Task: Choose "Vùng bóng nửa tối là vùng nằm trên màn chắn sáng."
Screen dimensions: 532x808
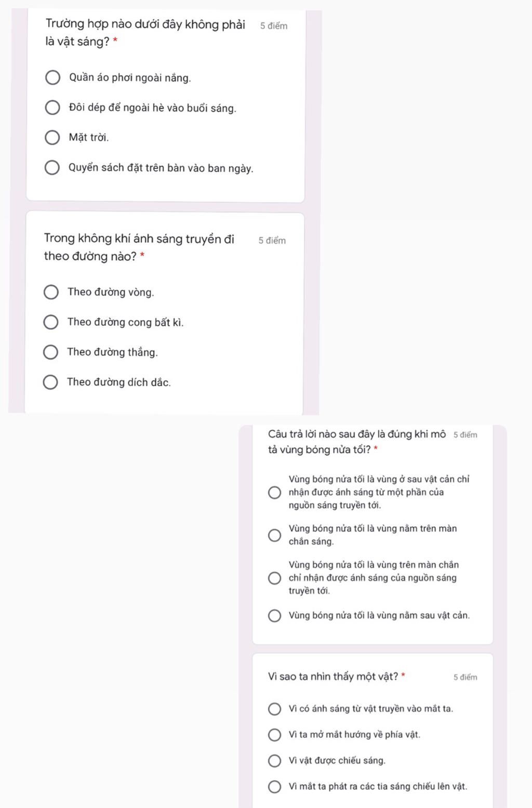Action: pos(274,535)
